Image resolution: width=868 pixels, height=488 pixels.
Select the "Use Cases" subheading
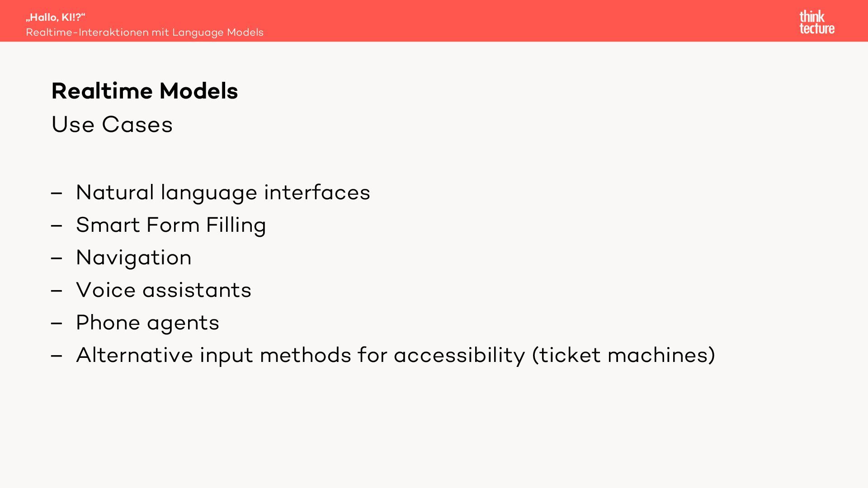click(112, 124)
